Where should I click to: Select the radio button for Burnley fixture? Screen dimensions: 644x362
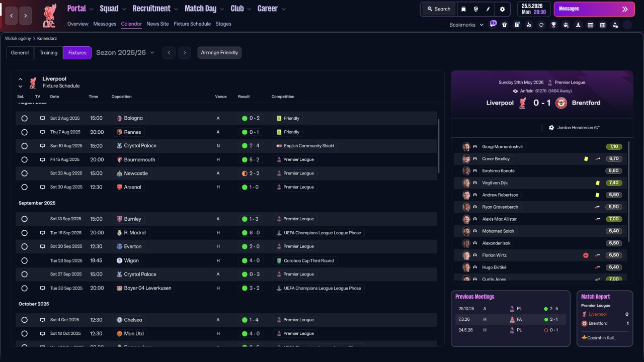pos(24,219)
